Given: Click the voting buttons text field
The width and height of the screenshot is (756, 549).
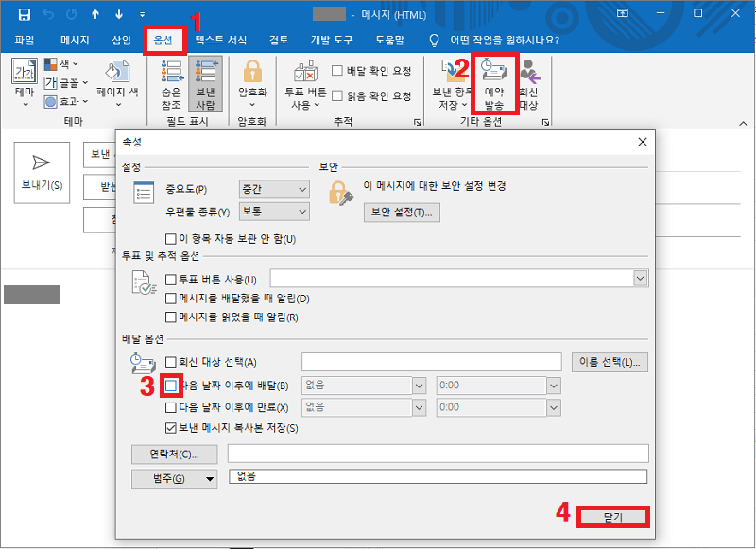Looking at the screenshot, I should 454,278.
